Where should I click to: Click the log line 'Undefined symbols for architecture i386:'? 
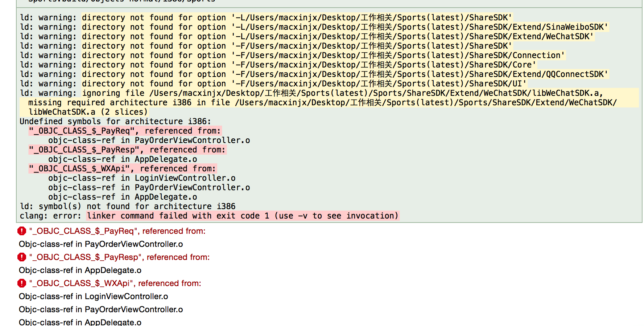click(x=115, y=121)
